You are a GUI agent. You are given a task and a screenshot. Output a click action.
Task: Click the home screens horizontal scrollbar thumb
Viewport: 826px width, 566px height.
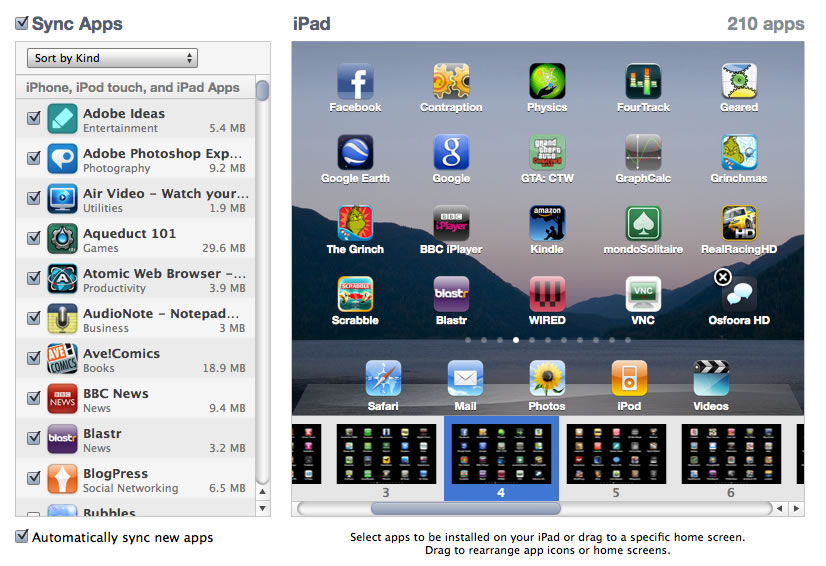tap(466, 509)
